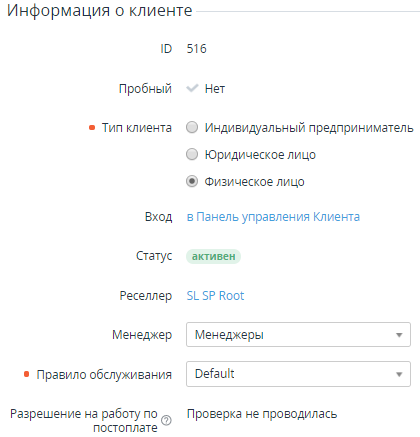Click the red marker beside Правило обслуживания

(27, 374)
